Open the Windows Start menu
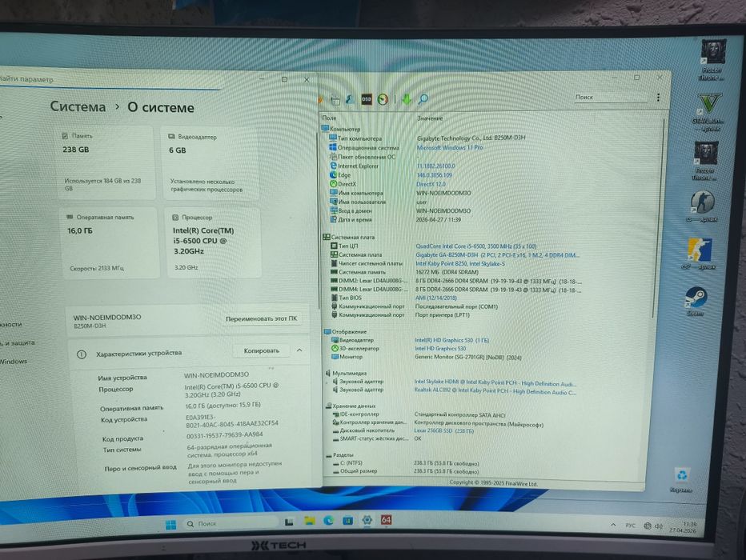This screenshot has height=560, width=746. click(170, 524)
